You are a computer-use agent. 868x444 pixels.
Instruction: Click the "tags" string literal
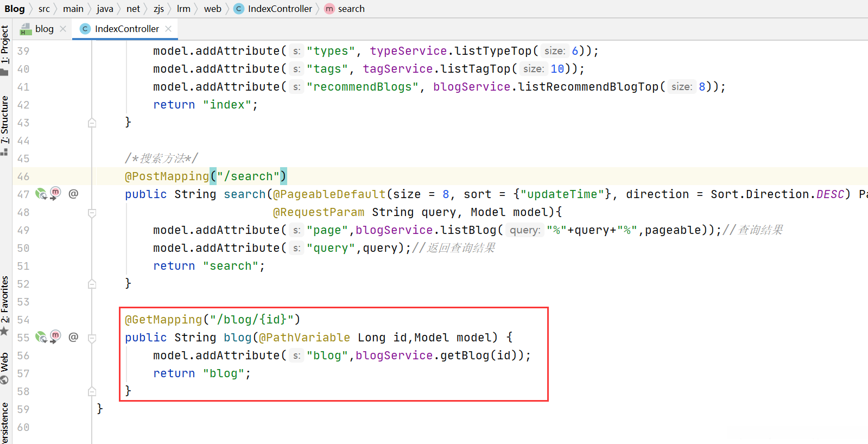[327, 69]
